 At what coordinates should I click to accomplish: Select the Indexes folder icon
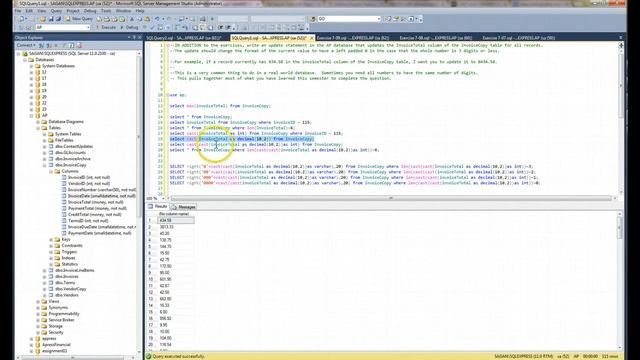point(58,258)
